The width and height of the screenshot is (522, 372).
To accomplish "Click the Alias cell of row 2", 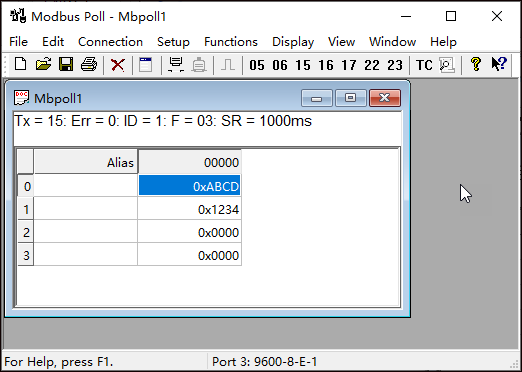I will coord(86,232).
